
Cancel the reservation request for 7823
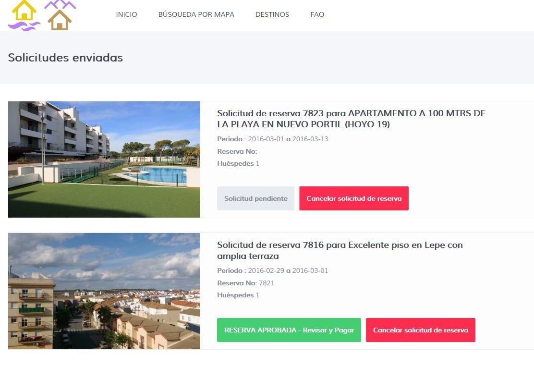click(354, 198)
